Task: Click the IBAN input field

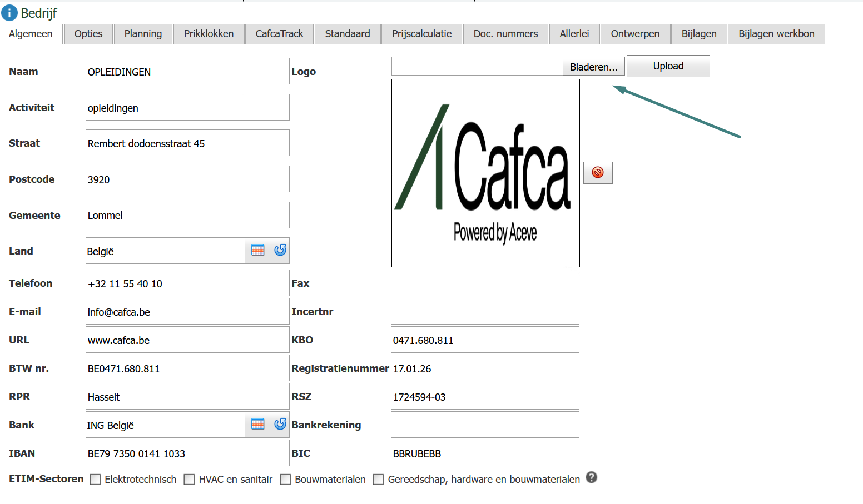Action: pos(187,453)
